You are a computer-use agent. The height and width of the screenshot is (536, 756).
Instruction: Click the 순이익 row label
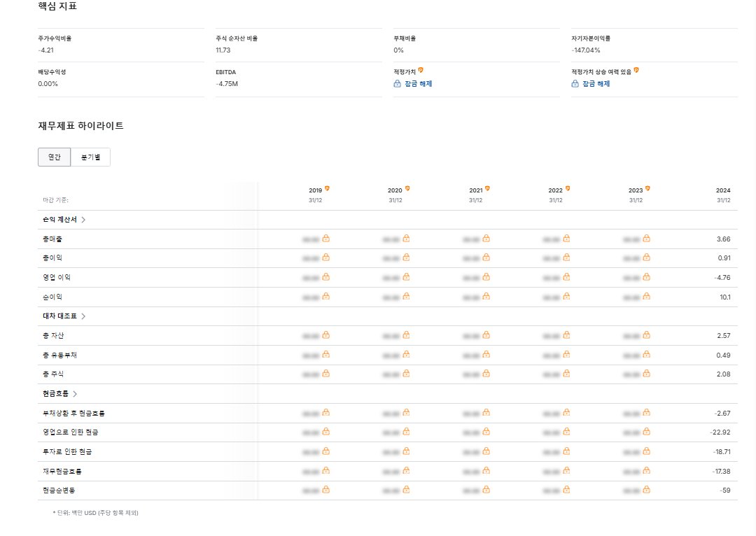(x=52, y=297)
